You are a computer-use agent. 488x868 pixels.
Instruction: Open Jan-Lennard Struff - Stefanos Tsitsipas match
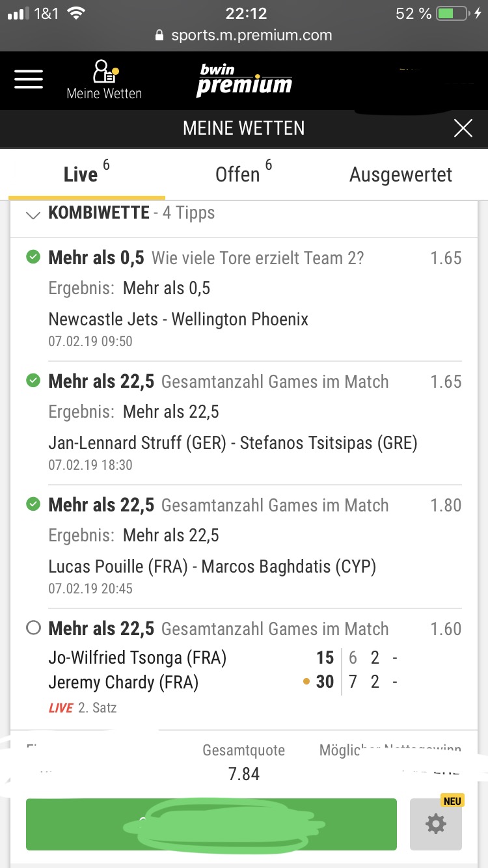coord(232,443)
